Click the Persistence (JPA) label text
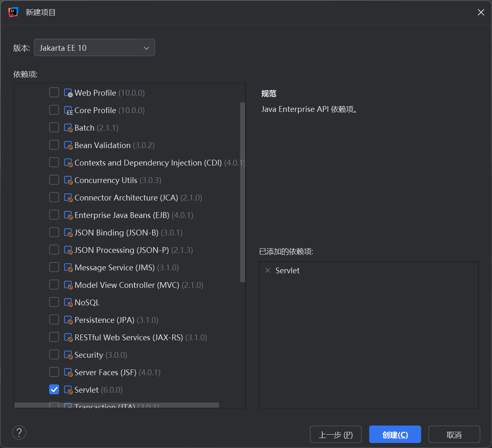Viewport: 492px width, 448px height. coord(104,320)
